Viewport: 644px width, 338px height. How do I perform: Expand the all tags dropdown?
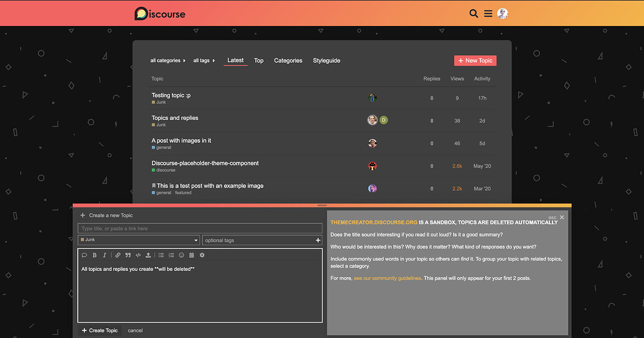[204, 61]
